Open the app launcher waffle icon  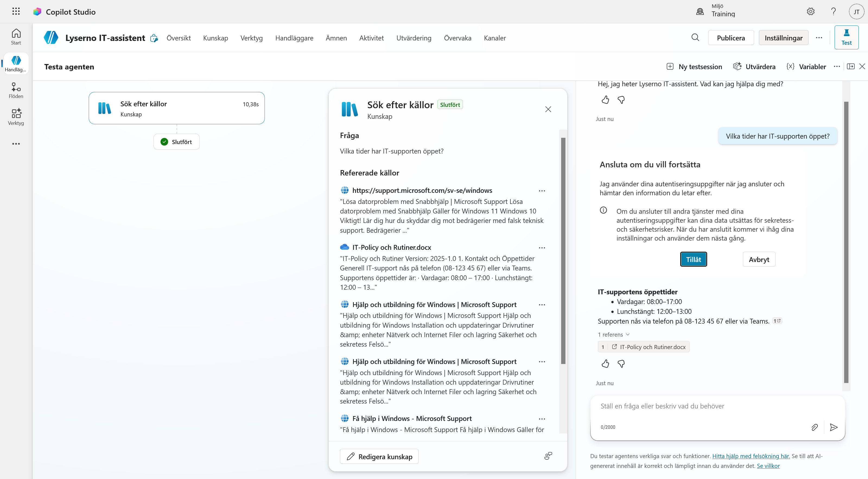click(16, 11)
